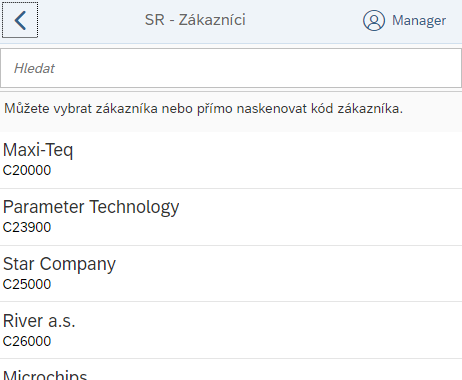Click the Hledat placeholder text
462x380 pixels.
click(34, 68)
